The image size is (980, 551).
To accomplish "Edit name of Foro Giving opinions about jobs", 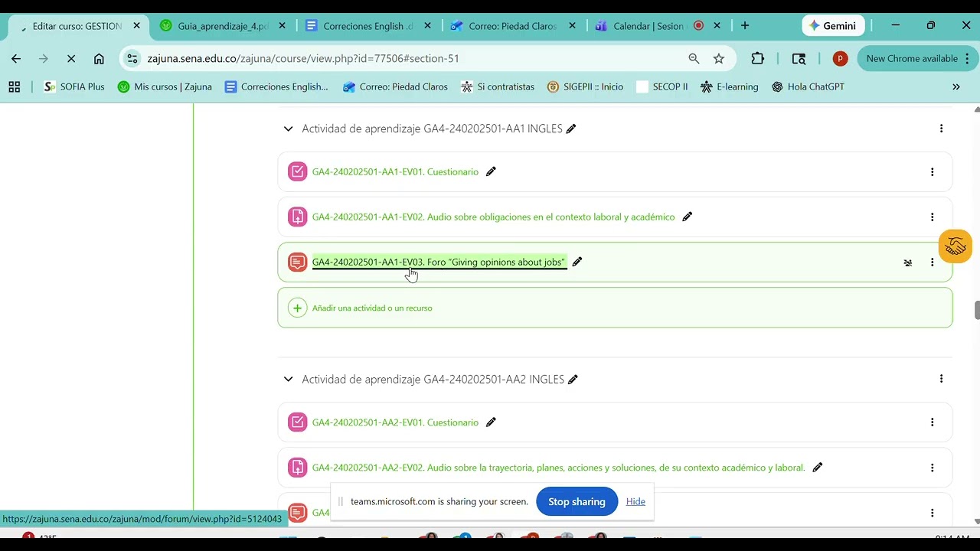I will click(x=577, y=262).
